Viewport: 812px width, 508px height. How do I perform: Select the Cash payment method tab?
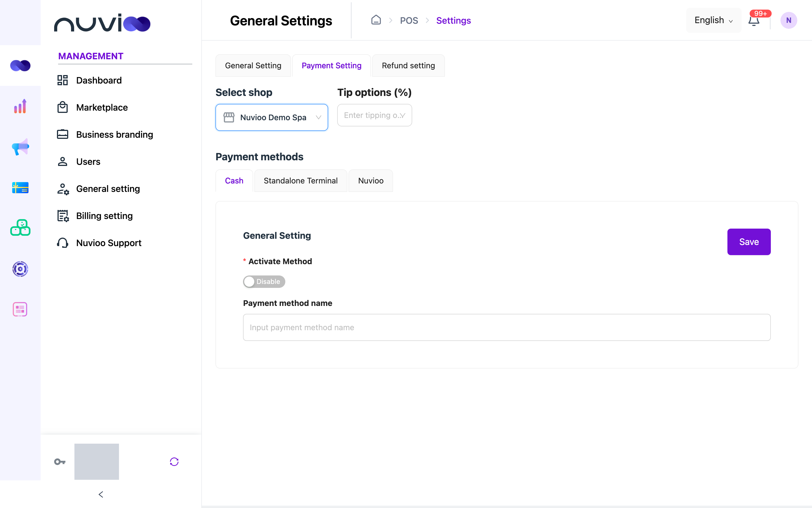pyautogui.click(x=234, y=181)
